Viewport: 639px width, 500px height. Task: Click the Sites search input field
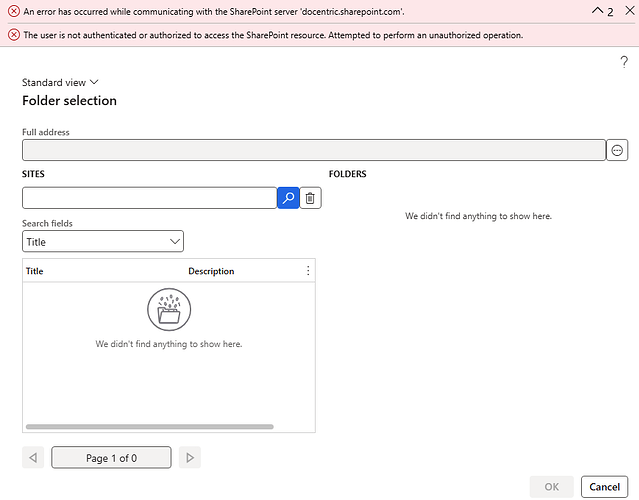pos(150,198)
